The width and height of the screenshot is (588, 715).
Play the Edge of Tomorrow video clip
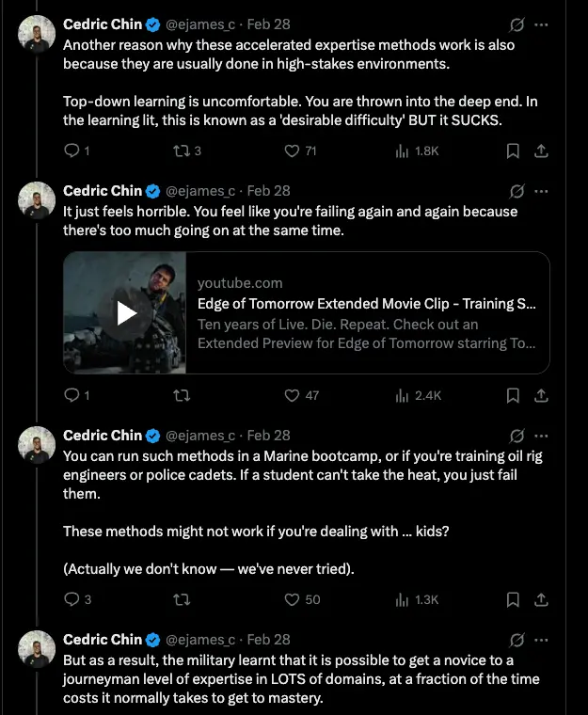click(125, 313)
